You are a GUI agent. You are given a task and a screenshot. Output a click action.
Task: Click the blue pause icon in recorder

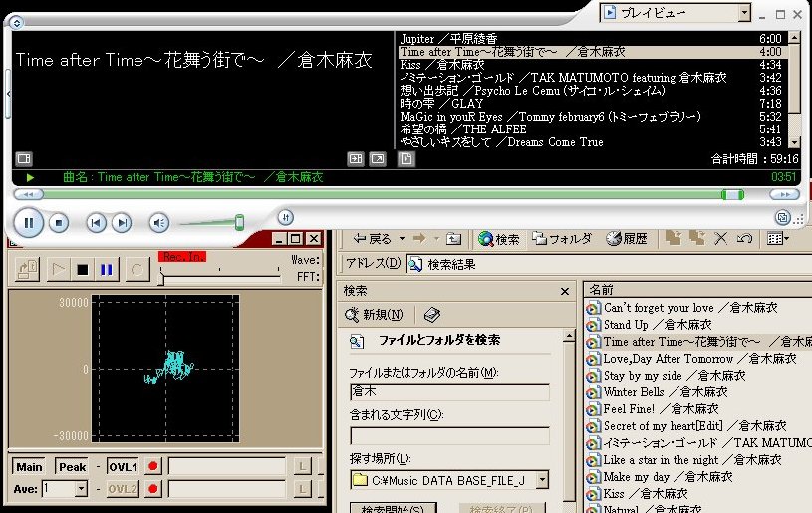(107, 268)
